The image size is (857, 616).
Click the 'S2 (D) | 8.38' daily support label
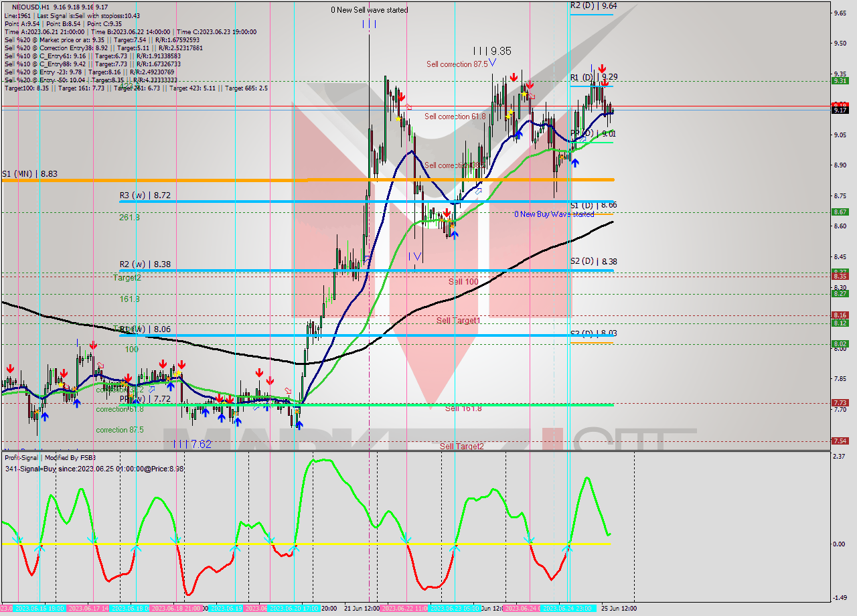point(594,261)
